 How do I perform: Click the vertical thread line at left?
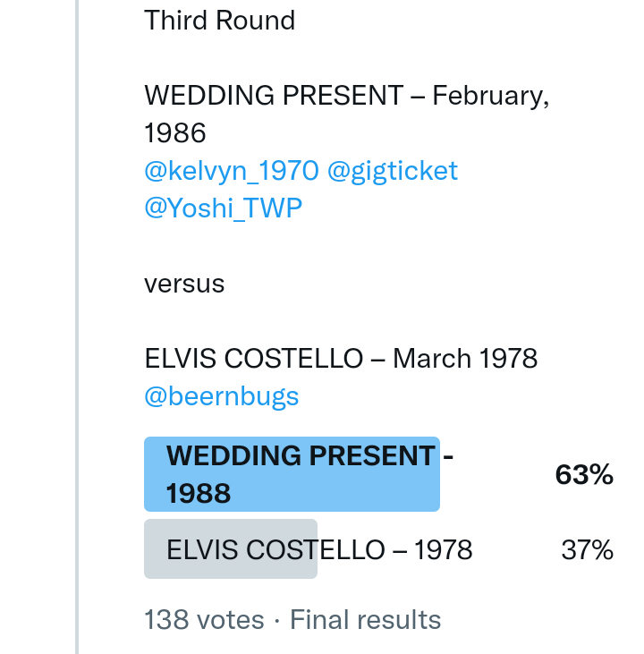point(77,327)
